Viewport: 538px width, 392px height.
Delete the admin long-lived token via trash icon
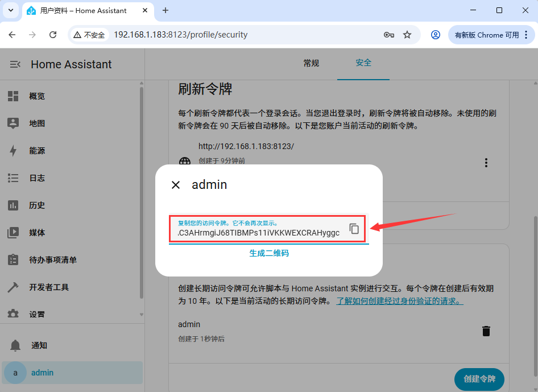pyautogui.click(x=486, y=330)
